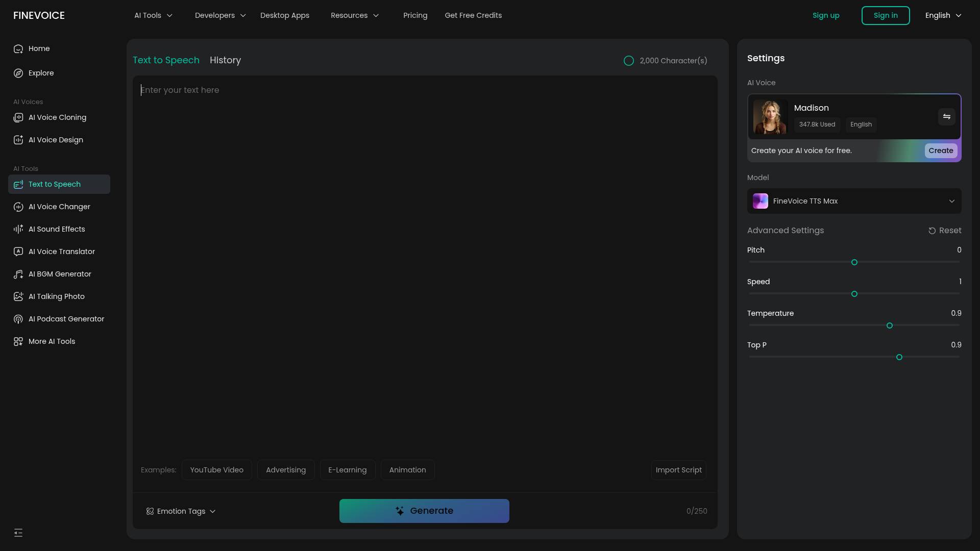This screenshot has width=980, height=551.
Task: Open AI Voice Changer icon
Action: pyautogui.click(x=18, y=207)
